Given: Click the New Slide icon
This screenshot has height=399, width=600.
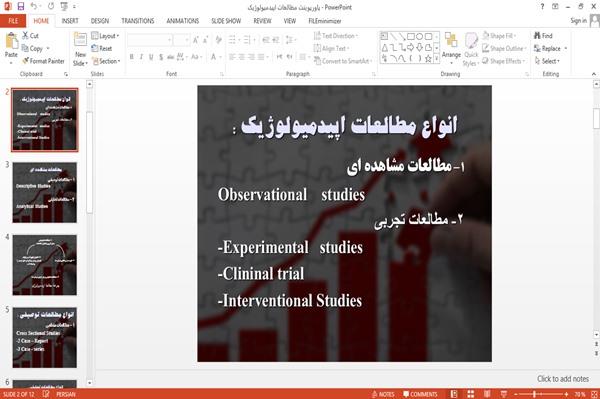Looking at the screenshot, I should click(80, 40).
